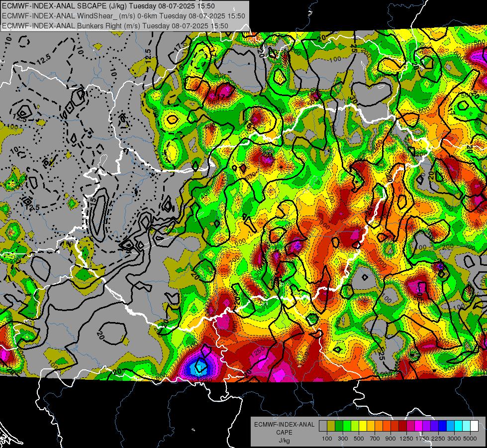Click the 1750 tick label under legend

click(x=422, y=439)
